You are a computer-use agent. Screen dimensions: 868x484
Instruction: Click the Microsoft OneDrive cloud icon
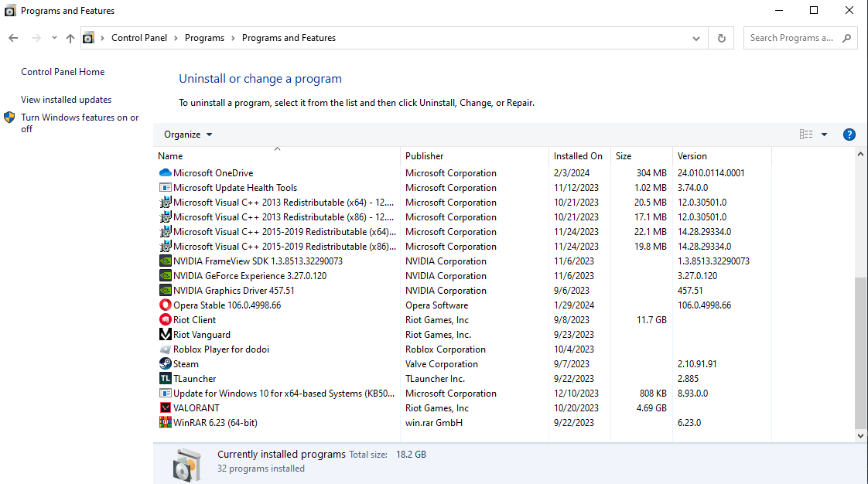tap(165, 173)
